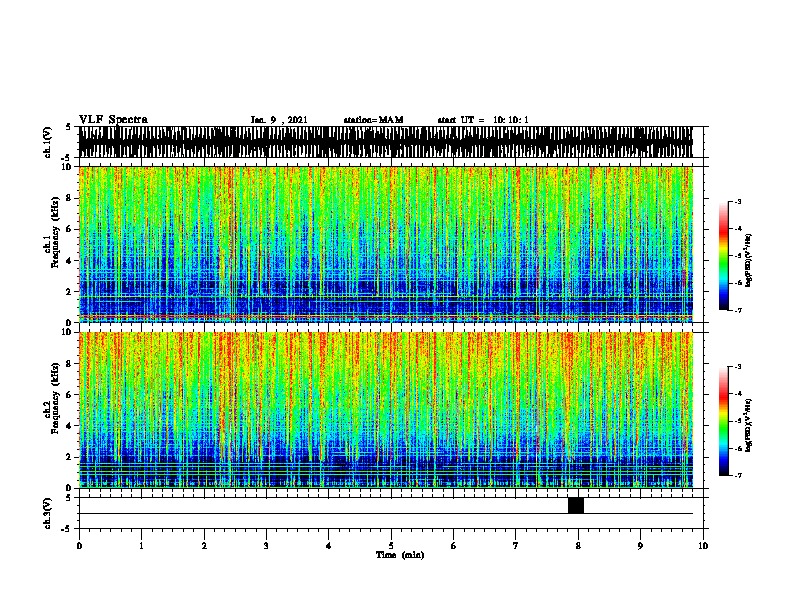Click the "ch.1(V)" axis label of waveform strip
The height and width of the screenshot is (612, 792).
click(x=47, y=142)
